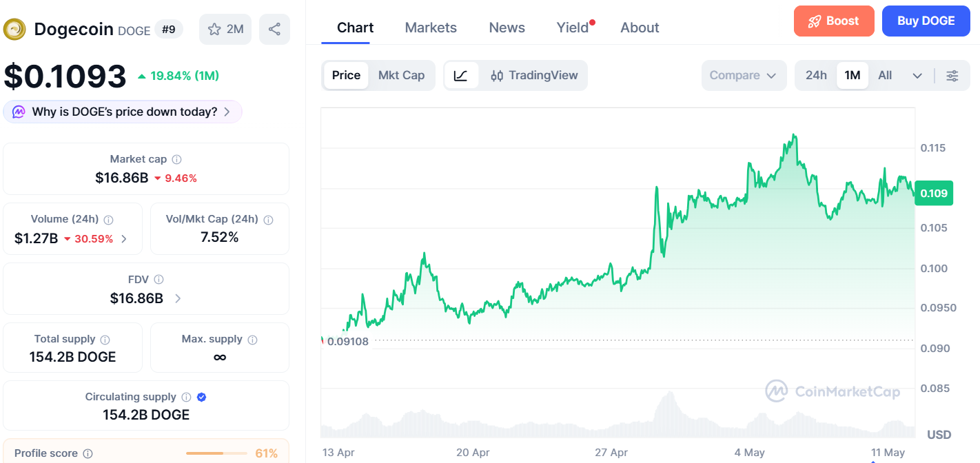Click the Max. supply info icon
This screenshot has height=463, width=980.
pyautogui.click(x=252, y=339)
